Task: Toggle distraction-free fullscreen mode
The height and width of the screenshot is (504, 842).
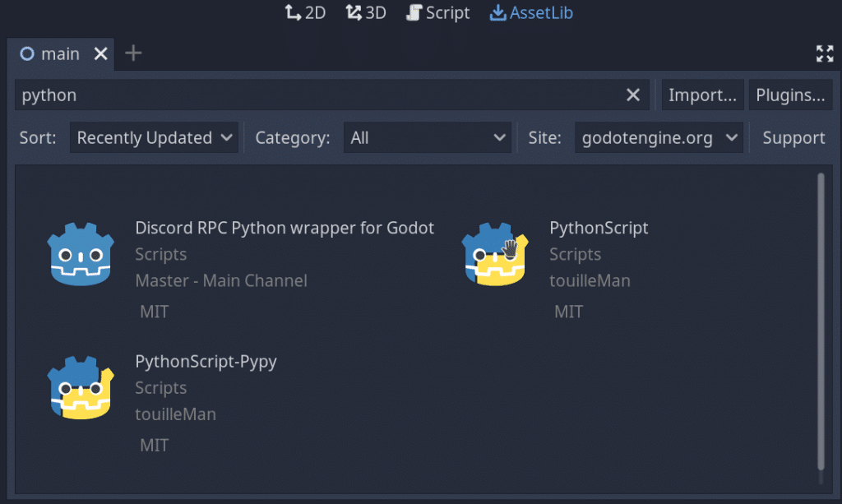Action: click(825, 53)
